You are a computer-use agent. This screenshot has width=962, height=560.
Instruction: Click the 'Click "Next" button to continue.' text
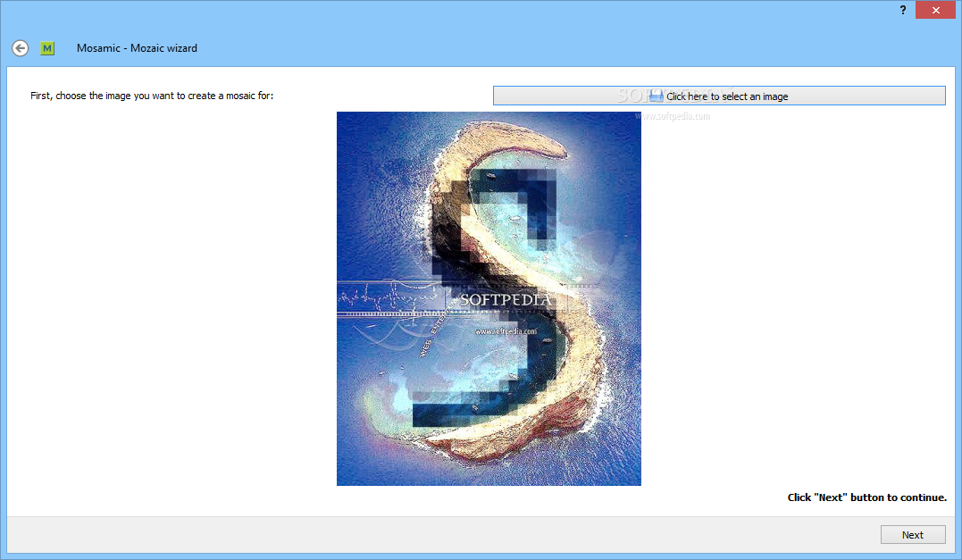(867, 497)
